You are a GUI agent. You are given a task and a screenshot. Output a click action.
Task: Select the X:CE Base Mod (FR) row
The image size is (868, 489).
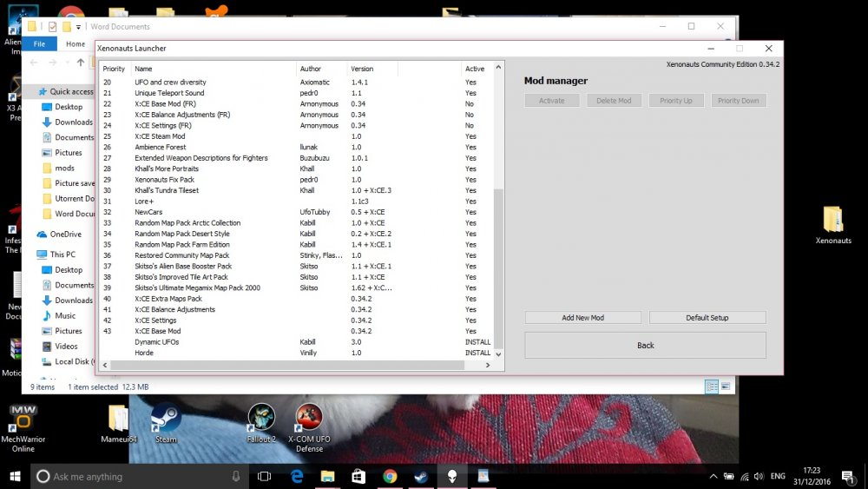tap(296, 103)
